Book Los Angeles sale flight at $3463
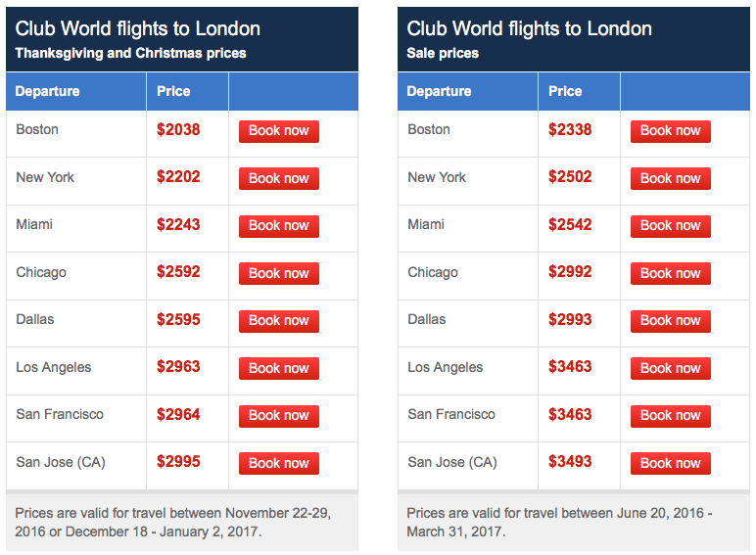756x555 pixels. point(670,368)
